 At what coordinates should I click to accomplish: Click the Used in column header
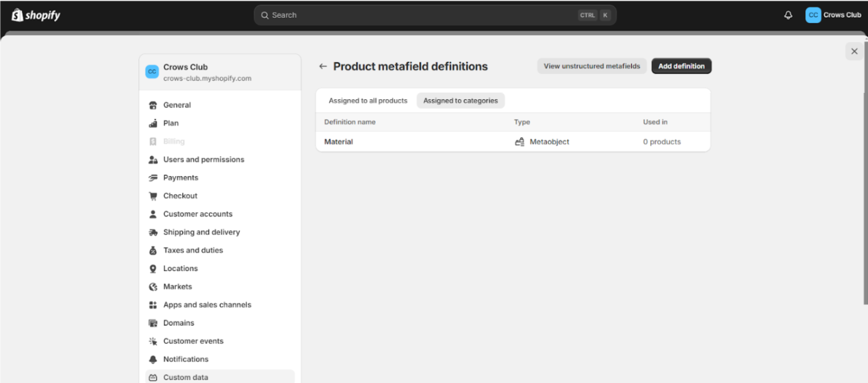655,122
